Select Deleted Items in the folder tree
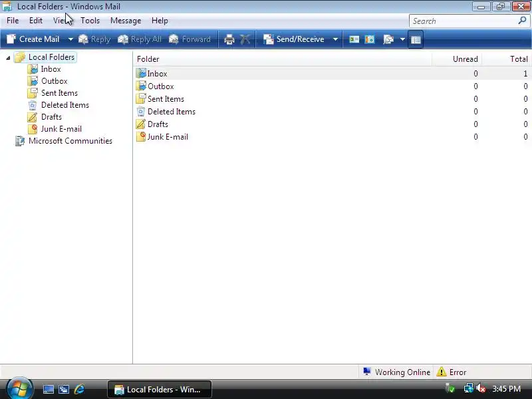532x399 pixels. click(x=65, y=105)
